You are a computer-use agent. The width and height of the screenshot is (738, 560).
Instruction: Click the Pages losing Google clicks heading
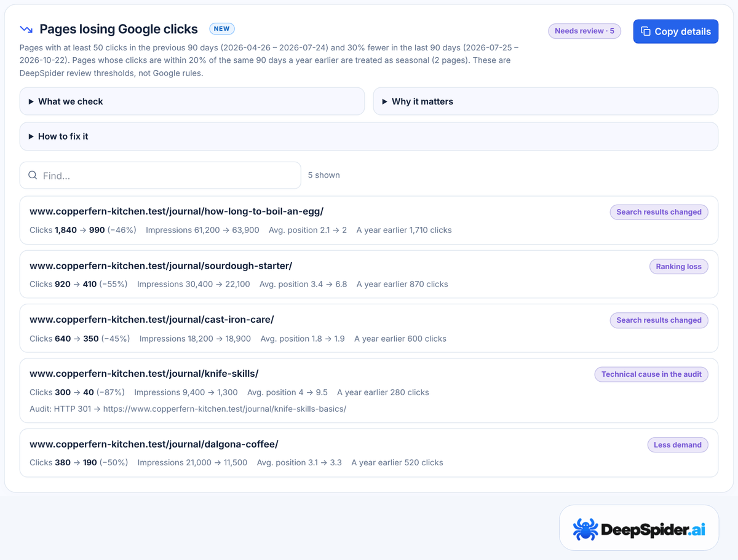click(119, 29)
